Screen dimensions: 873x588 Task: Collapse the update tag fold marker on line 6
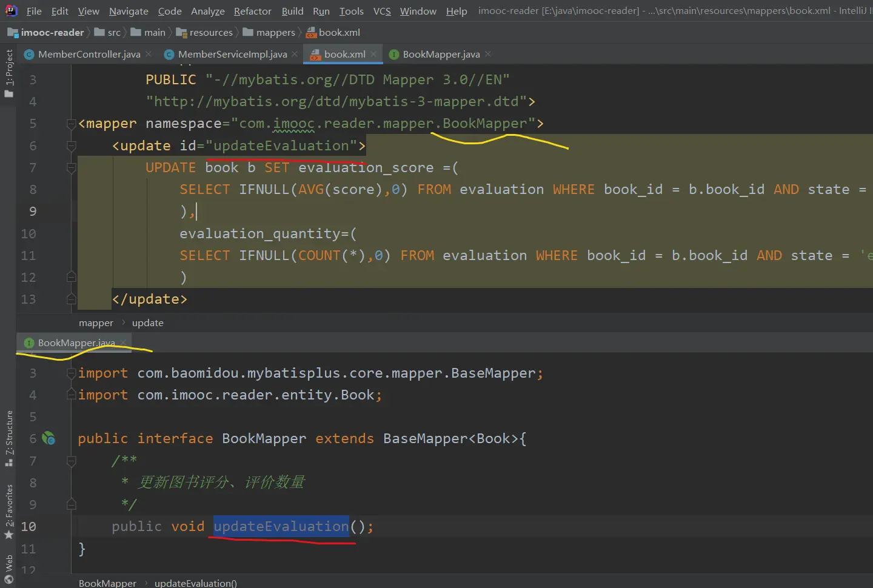[x=71, y=146]
